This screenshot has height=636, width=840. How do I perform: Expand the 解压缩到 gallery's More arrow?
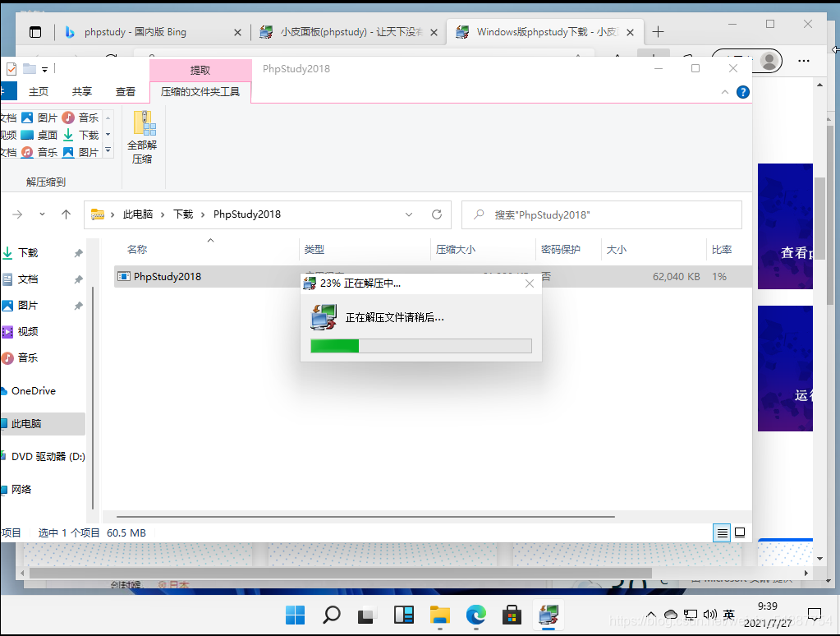108,150
